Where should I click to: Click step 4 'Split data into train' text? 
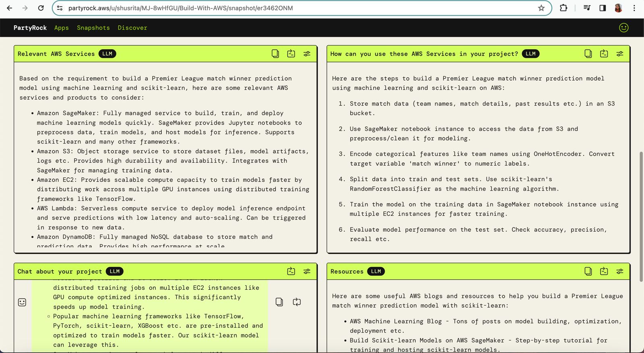pos(454,184)
